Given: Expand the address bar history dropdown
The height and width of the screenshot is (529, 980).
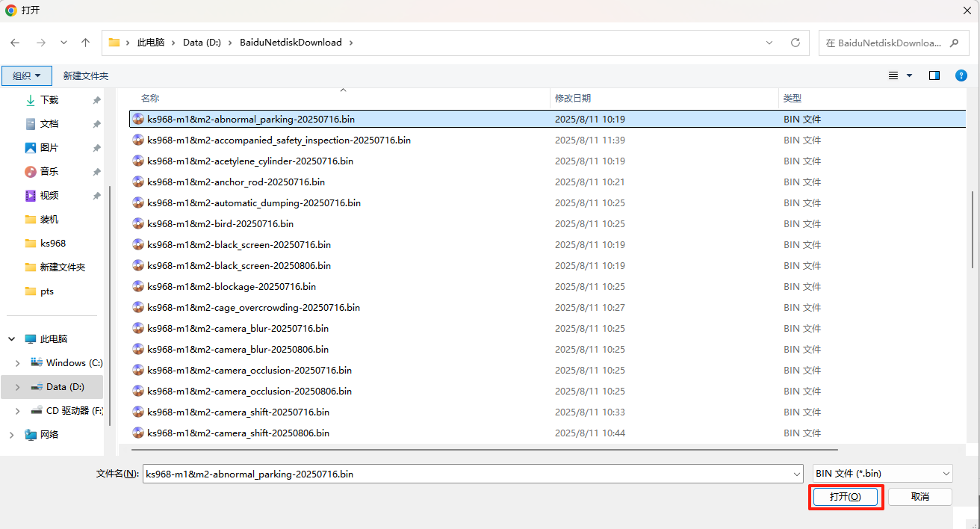Looking at the screenshot, I should click(770, 43).
